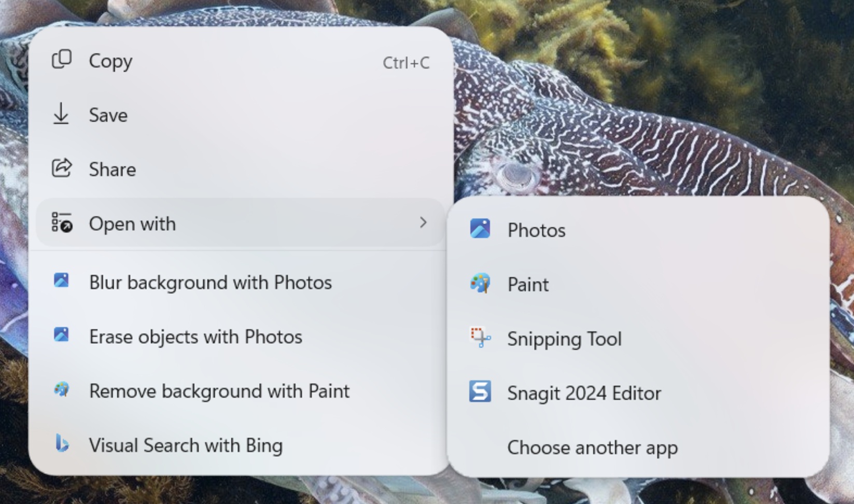Click the Share arrow icon

[x=61, y=168]
